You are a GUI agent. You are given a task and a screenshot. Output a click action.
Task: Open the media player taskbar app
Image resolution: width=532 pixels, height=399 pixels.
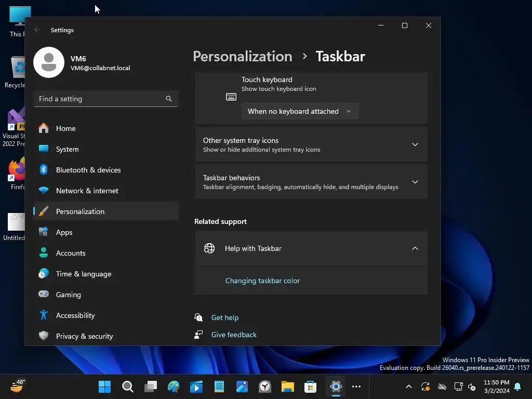pyautogui.click(x=196, y=387)
